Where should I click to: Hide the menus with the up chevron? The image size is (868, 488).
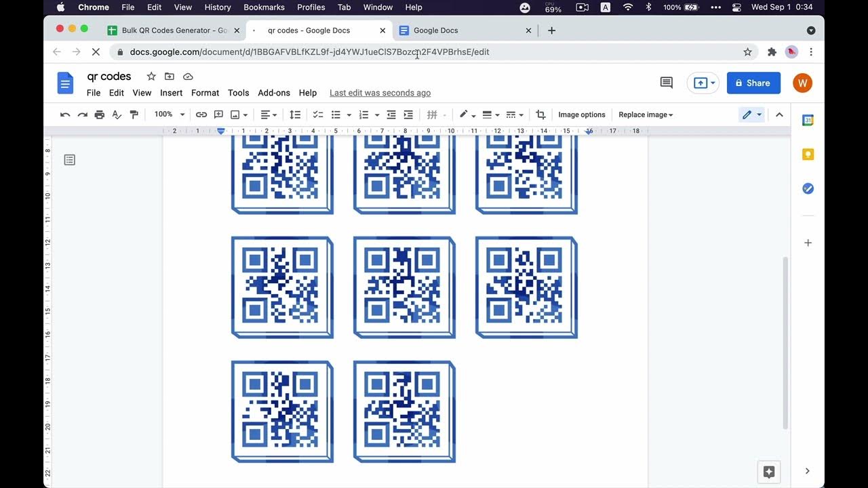click(779, 115)
